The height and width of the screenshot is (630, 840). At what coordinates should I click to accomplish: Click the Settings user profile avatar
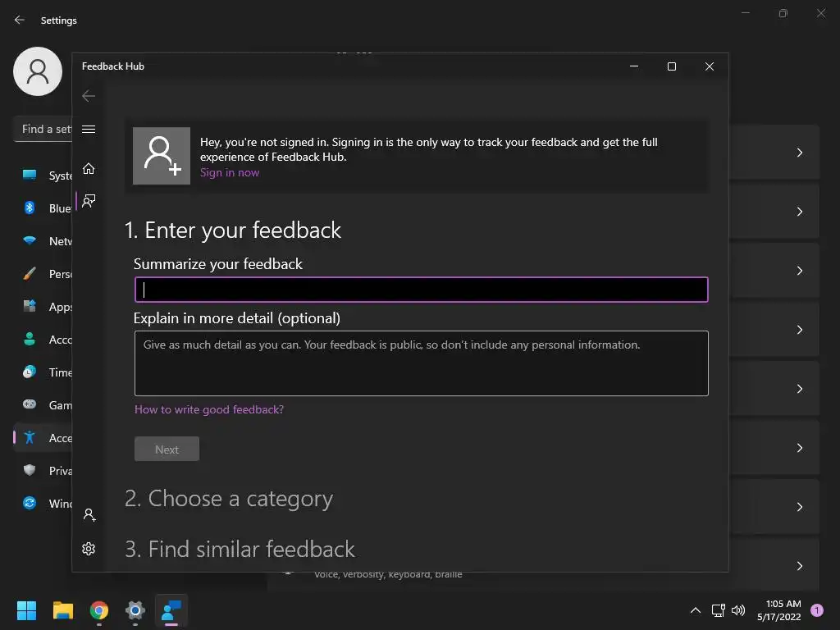(x=38, y=71)
